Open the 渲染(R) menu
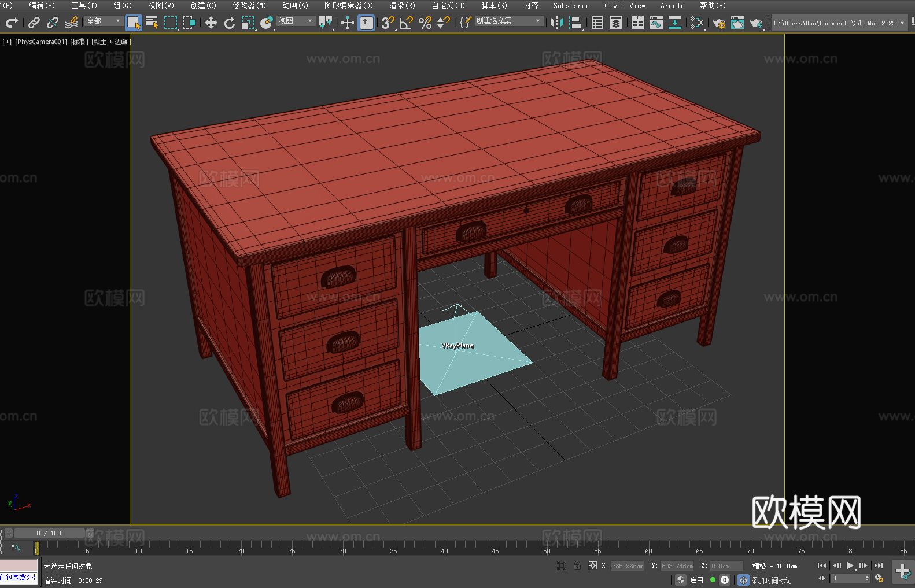Image resolution: width=915 pixels, height=588 pixels. coord(402,5)
